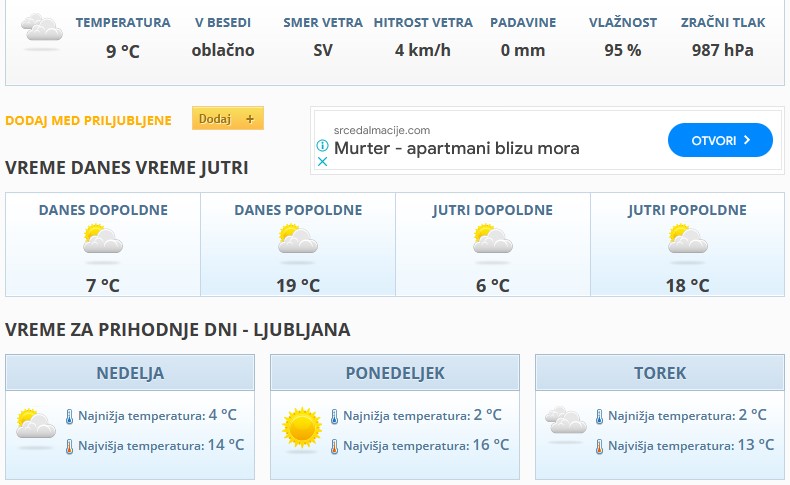Open the Murter apartmani blizu mora link
This screenshot has width=790, height=485.
click(x=456, y=149)
